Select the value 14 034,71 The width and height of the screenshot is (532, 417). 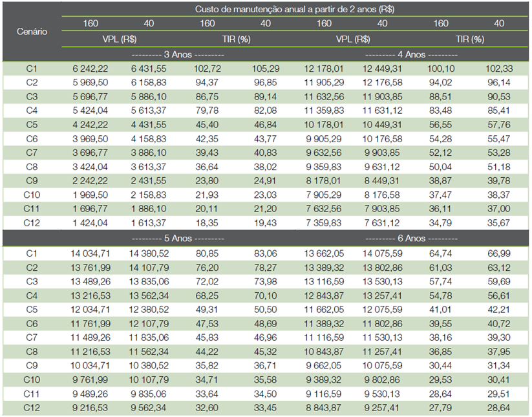(x=90, y=254)
